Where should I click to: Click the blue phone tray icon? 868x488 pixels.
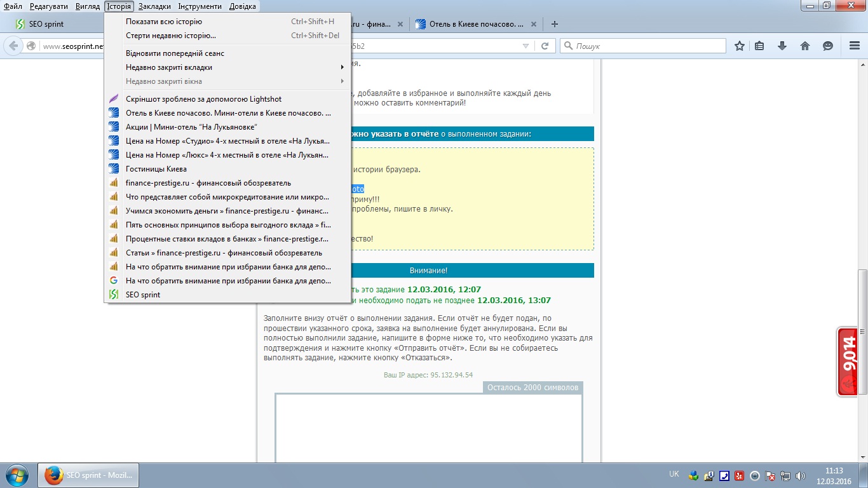point(724,475)
